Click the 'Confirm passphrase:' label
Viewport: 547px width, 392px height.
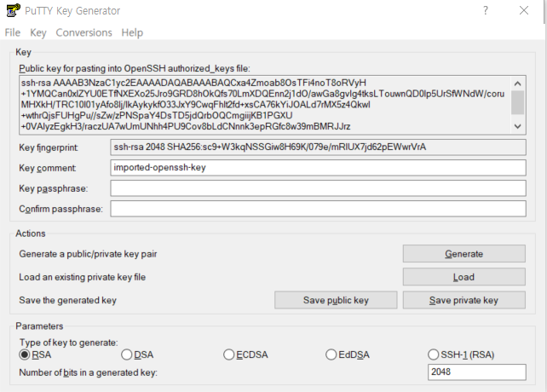(60, 209)
